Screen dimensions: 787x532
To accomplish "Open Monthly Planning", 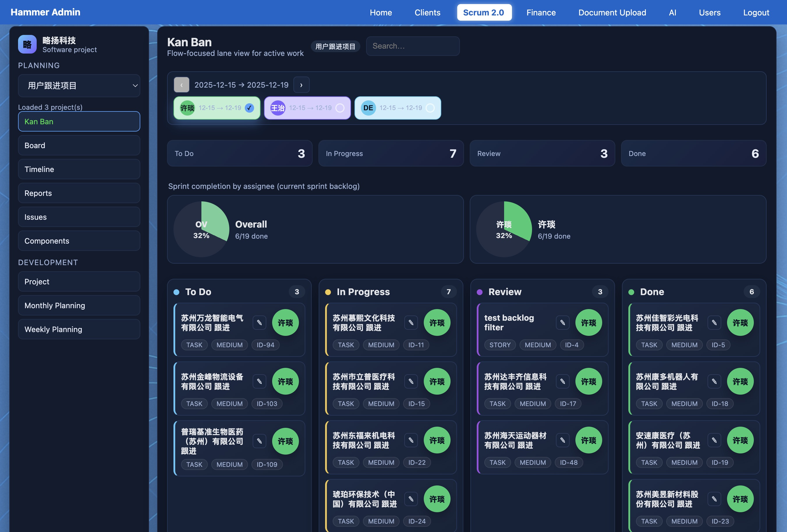I will coord(79,306).
